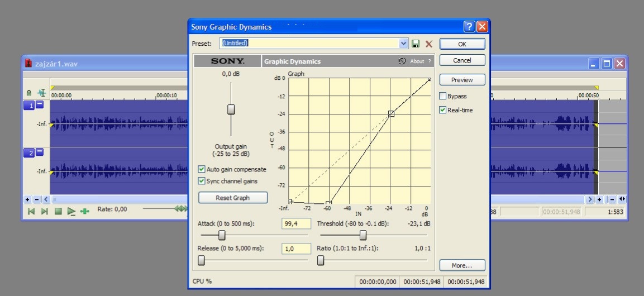644x296 pixels.
Task: Select the edit tool icon next to the lock
Action: point(41,93)
